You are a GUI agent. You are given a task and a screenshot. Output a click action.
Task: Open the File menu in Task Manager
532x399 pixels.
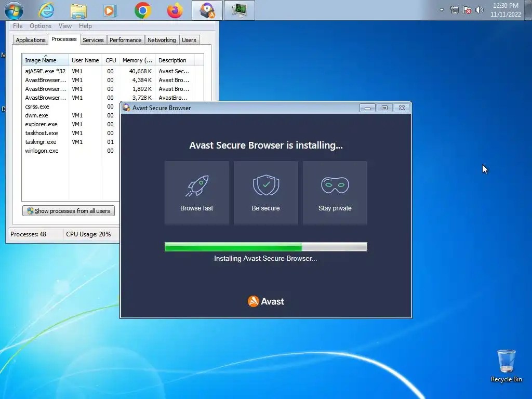pyautogui.click(x=18, y=26)
